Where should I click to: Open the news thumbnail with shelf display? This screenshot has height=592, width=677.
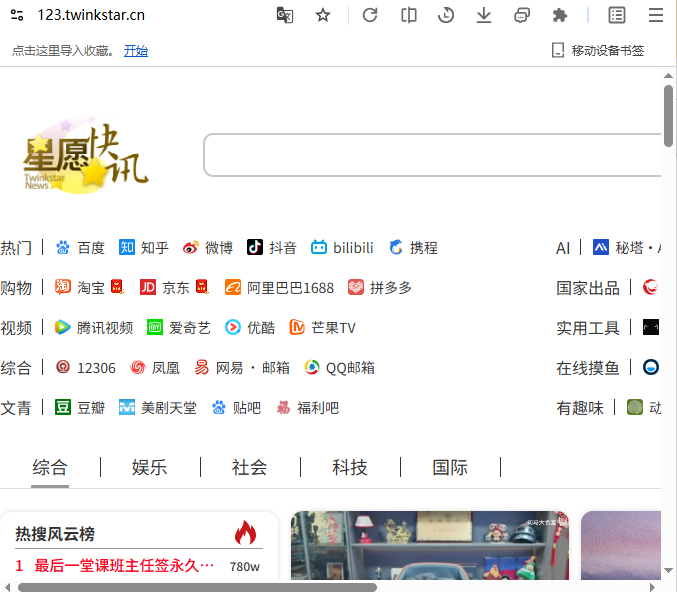[x=430, y=545]
